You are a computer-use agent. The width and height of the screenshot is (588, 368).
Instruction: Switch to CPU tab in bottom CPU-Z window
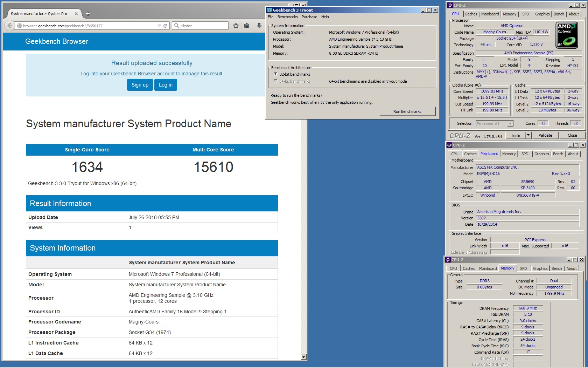click(453, 268)
